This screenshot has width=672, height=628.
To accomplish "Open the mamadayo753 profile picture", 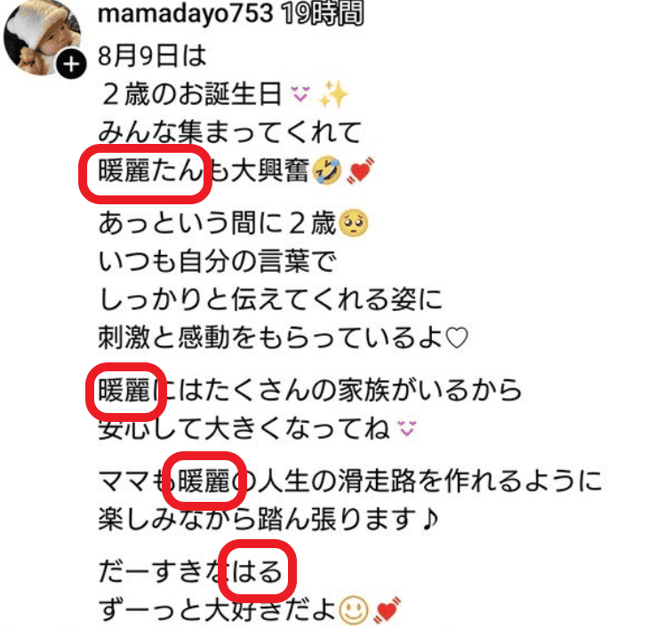I will pyautogui.click(x=43, y=37).
